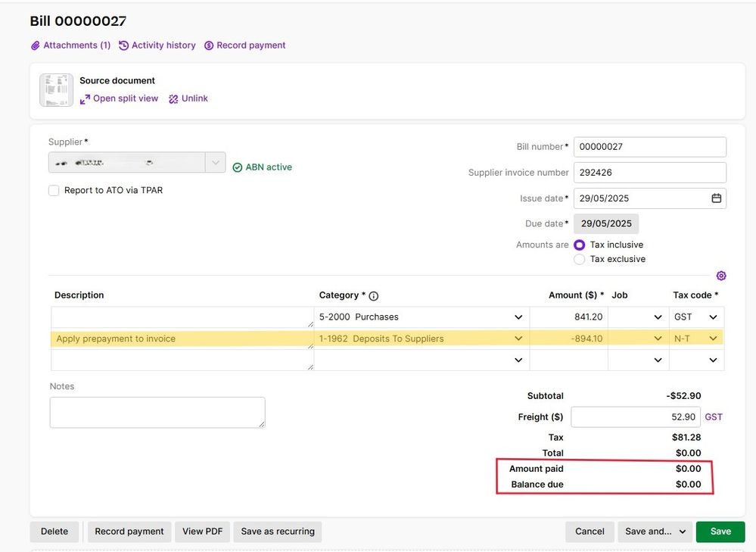Open Activity history clock icon
The image size is (756, 552).
coord(124,45)
